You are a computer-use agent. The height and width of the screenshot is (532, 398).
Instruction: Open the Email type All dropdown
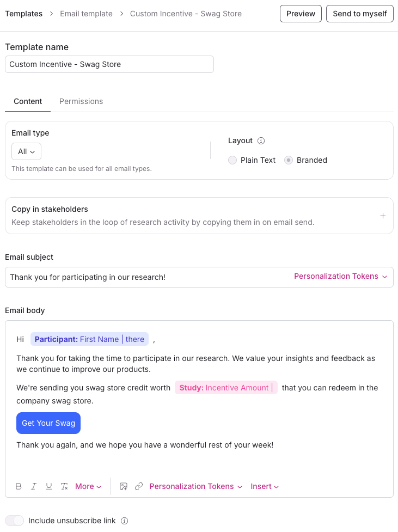pos(26,151)
